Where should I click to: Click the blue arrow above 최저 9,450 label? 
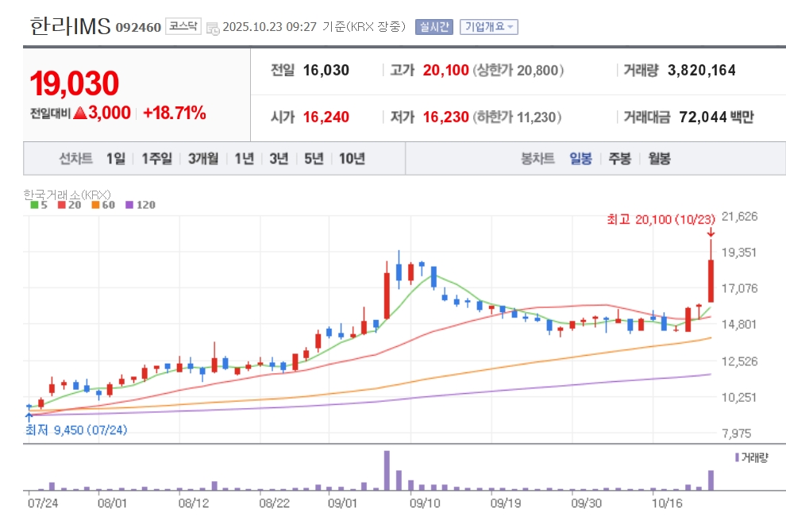(x=29, y=415)
